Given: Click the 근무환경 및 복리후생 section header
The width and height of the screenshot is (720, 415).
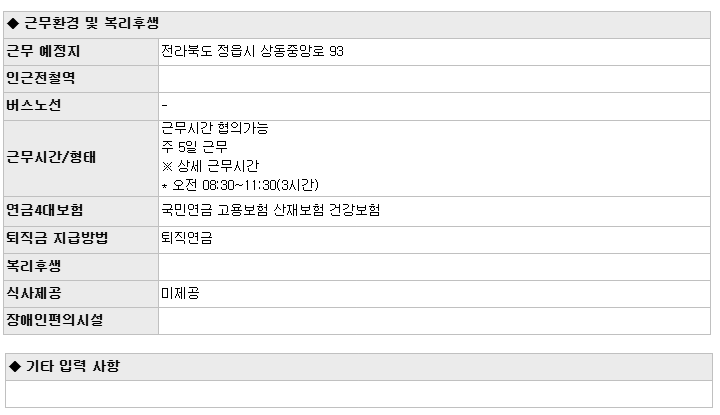Looking at the screenshot, I should (x=357, y=25).
